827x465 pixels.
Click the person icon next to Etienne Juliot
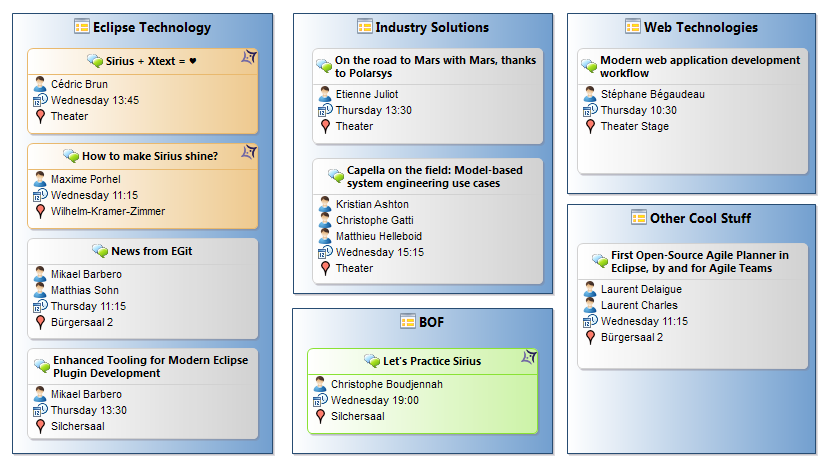[325, 94]
